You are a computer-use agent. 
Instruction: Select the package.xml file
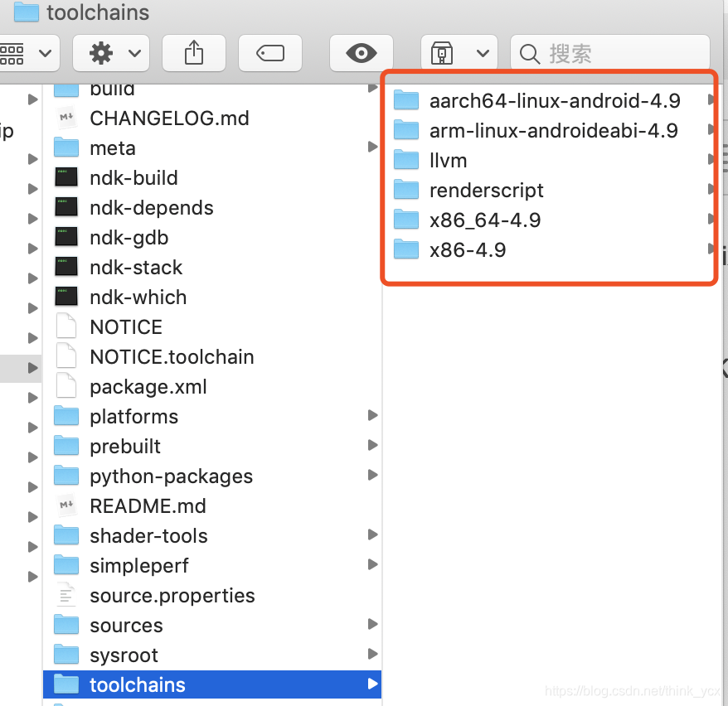pyautogui.click(x=212, y=386)
